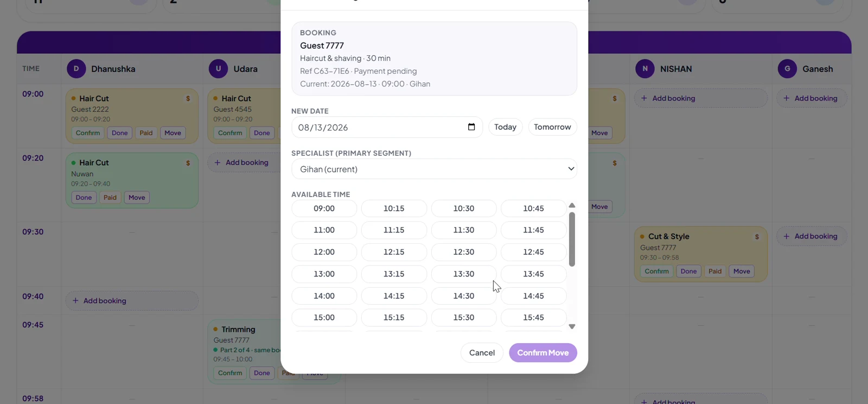Mark the Guest 2222 Hair Cut as Done
This screenshot has width=868, height=404.
pos(120,133)
